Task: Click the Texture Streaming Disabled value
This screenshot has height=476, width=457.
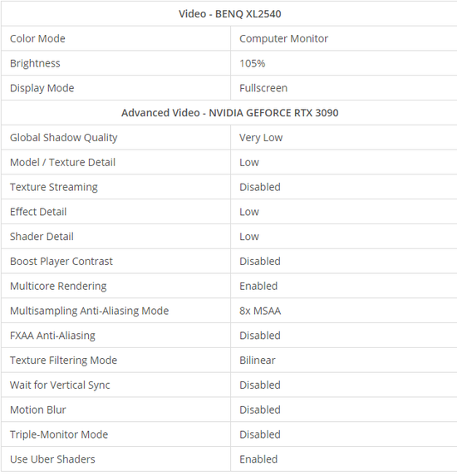Action: pyautogui.click(x=260, y=187)
